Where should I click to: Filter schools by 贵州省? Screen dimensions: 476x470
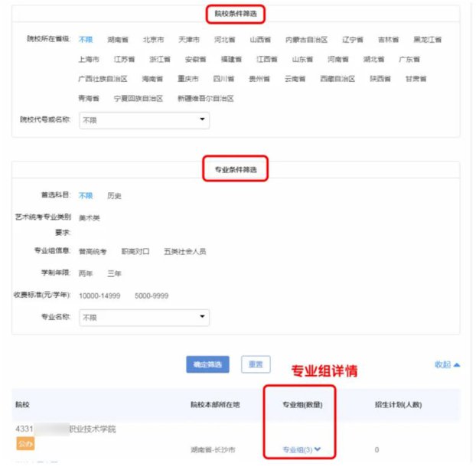(x=259, y=79)
